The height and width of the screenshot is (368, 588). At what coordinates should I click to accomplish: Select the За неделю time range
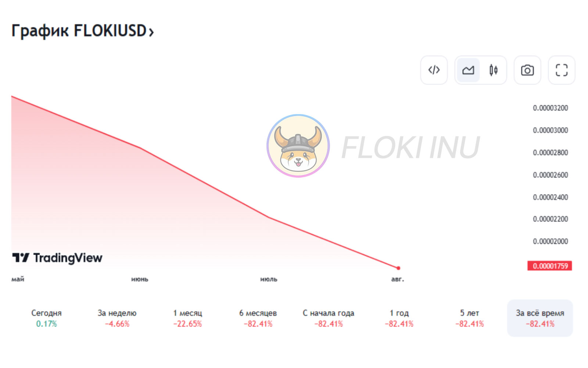[x=117, y=318]
